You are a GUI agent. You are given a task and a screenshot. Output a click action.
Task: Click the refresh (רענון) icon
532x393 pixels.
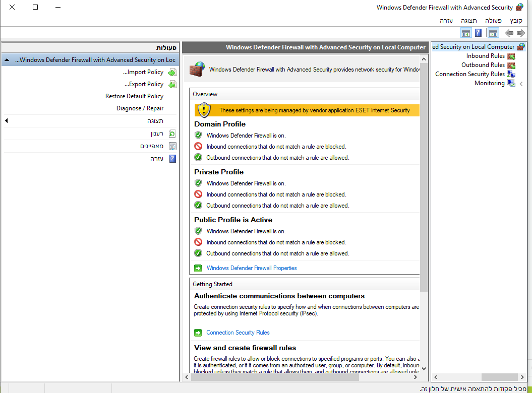172,134
